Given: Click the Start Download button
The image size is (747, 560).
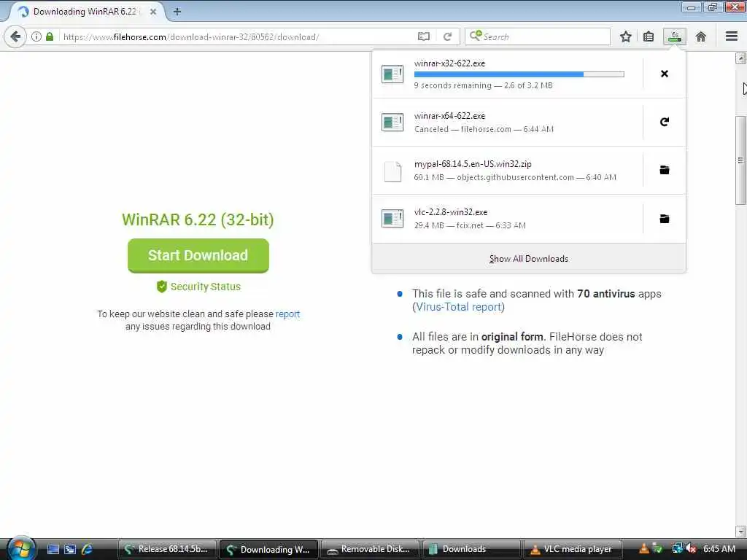Looking at the screenshot, I should click(198, 255).
